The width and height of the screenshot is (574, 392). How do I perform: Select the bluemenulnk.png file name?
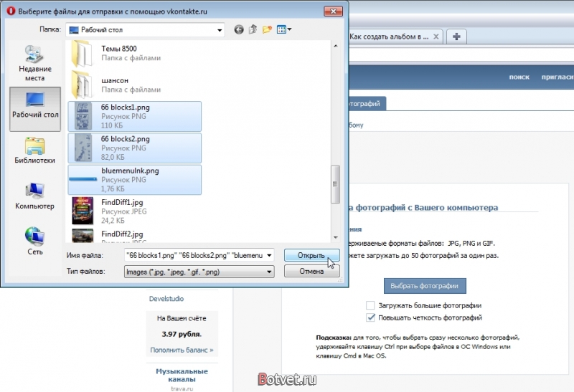[x=130, y=171]
